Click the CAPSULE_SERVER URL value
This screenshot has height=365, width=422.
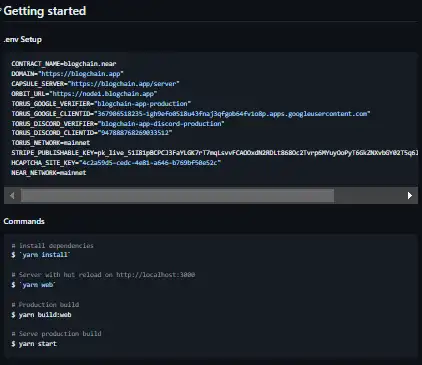point(124,84)
